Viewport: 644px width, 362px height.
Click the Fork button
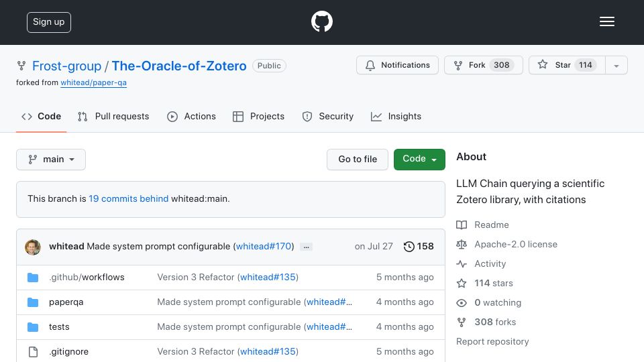pos(484,65)
